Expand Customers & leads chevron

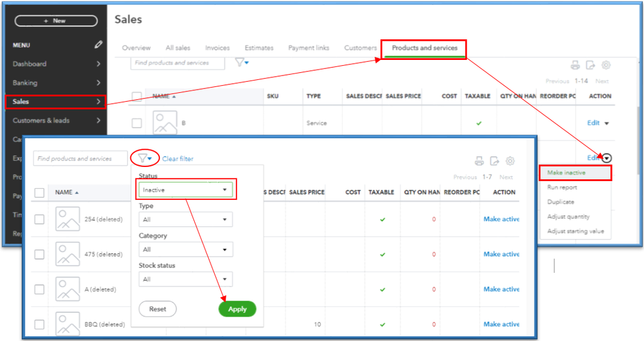(x=98, y=121)
